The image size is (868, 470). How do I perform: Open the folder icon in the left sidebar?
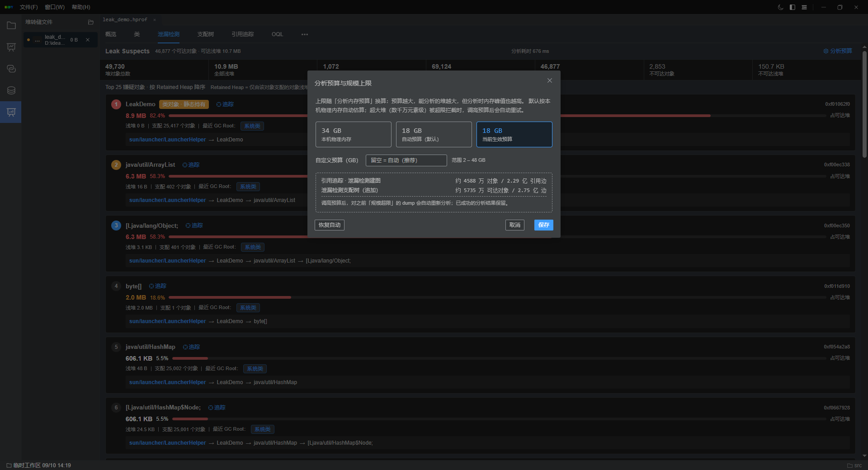click(x=11, y=25)
